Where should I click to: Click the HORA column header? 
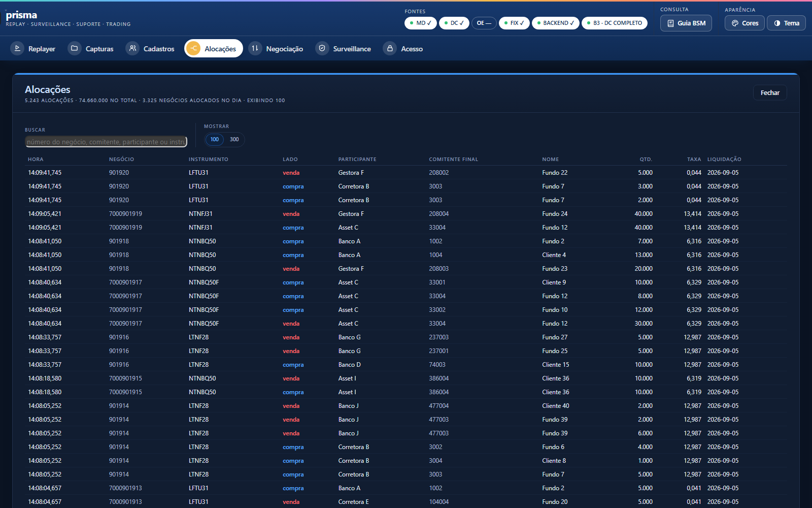tap(36, 160)
